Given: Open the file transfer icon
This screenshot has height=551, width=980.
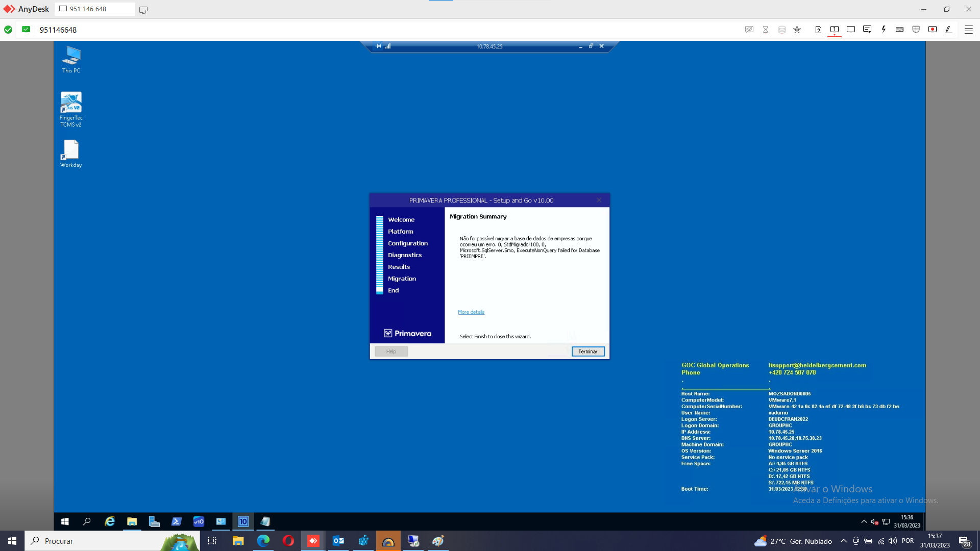Looking at the screenshot, I should pyautogui.click(x=818, y=30).
